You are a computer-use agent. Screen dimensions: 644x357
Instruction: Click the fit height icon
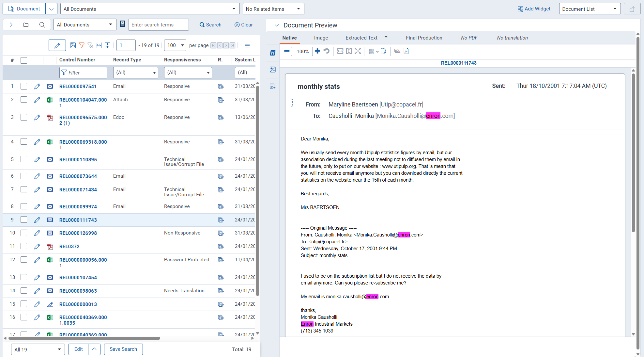tap(349, 51)
